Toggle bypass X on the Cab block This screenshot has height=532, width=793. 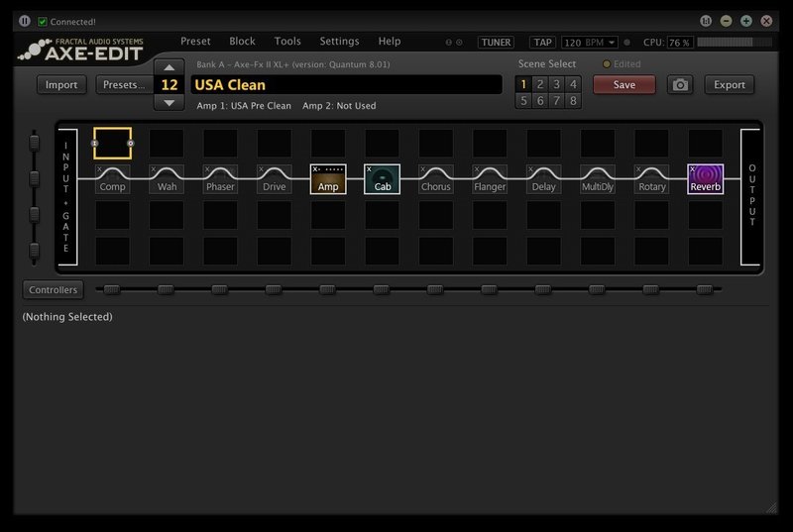(369, 169)
